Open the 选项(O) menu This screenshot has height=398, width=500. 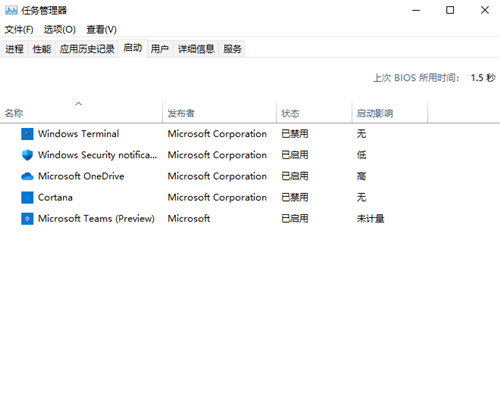click(x=60, y=30)
